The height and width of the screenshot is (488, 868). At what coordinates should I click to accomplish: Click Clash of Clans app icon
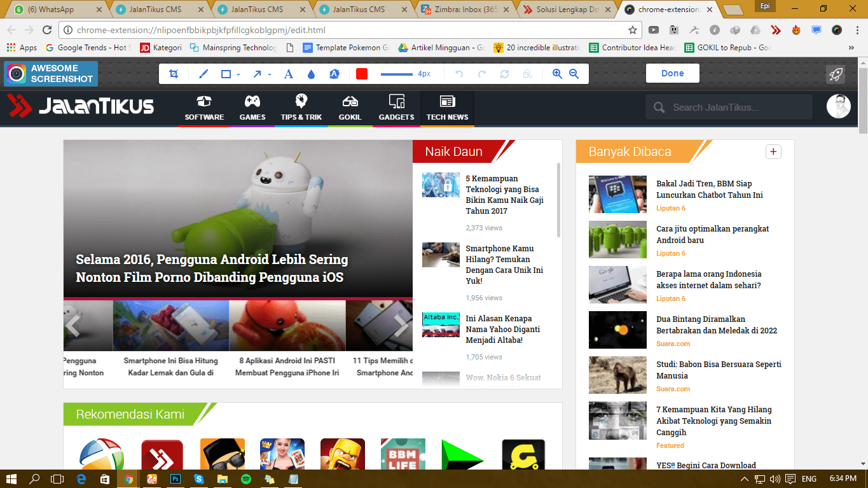(343, 455)
